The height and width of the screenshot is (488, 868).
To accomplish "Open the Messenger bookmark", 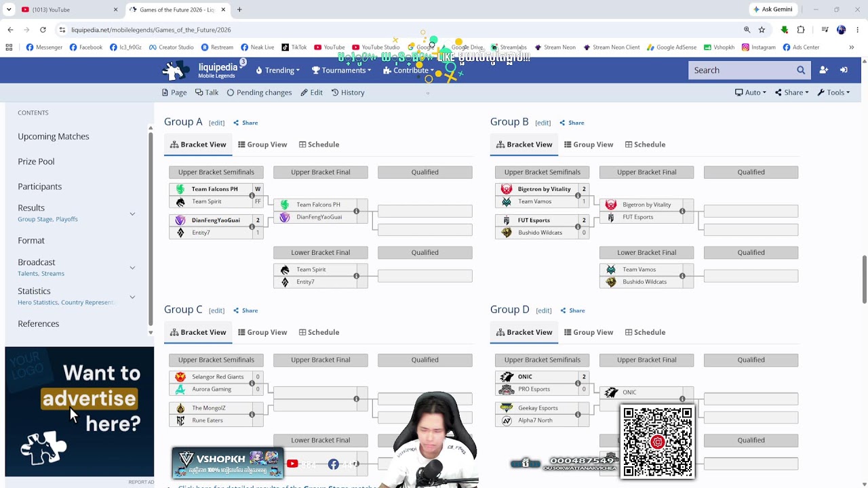I will pos(44,47).
